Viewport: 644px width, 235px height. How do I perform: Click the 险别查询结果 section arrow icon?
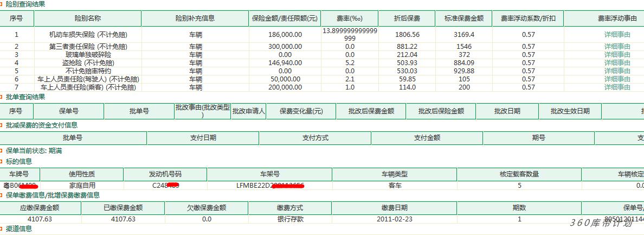2,5
